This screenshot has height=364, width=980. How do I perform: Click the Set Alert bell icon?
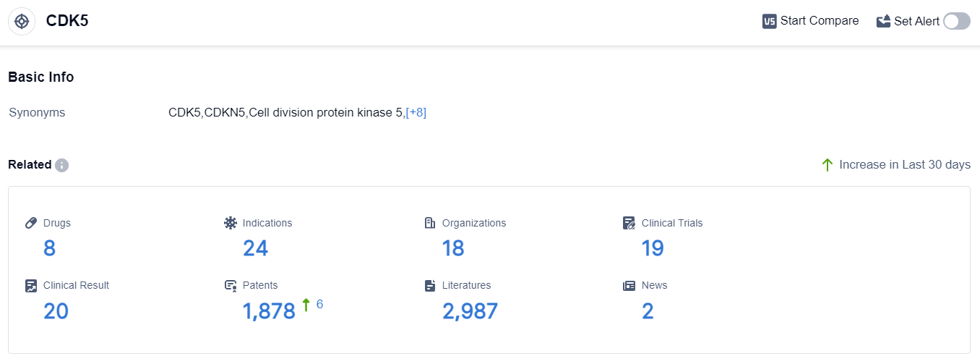click(883, 21)
